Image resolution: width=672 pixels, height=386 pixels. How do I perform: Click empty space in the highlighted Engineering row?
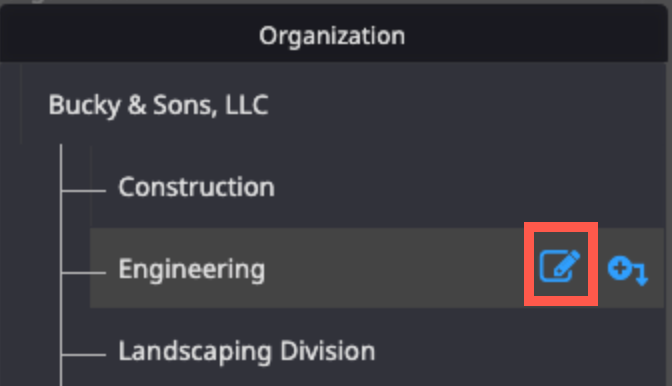394,268
